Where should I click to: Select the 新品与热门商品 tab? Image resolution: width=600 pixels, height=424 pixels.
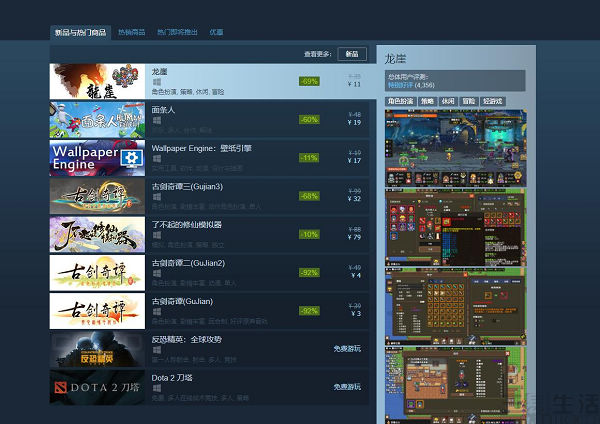[80, 33]
